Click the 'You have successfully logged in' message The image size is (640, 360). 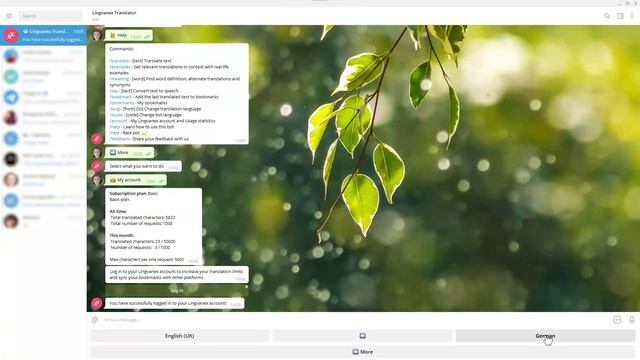(175, 303)
